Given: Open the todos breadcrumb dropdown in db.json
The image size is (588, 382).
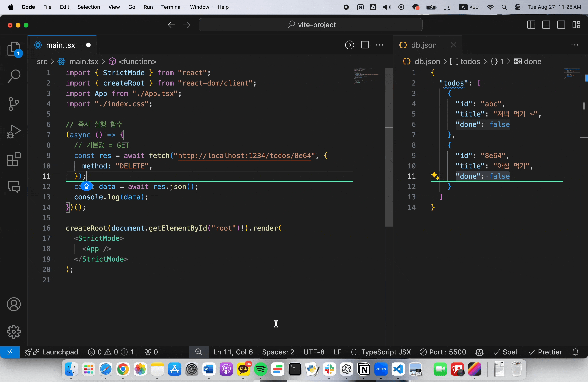Looking at the screenshot, I should pyautogui.click(x=470, y=62).
